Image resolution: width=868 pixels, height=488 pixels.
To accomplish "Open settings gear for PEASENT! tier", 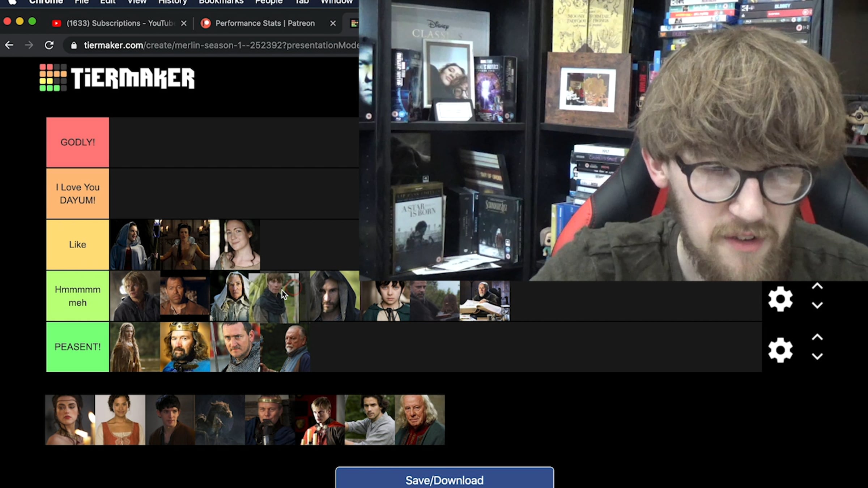I will pos(780,350).
